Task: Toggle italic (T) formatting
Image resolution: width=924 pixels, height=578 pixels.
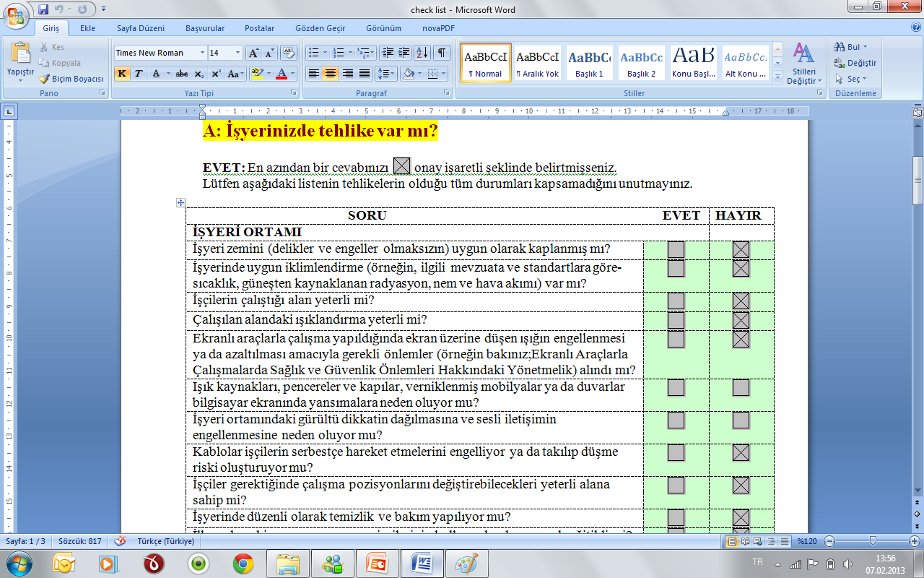Action: click(x=139, y=74)
